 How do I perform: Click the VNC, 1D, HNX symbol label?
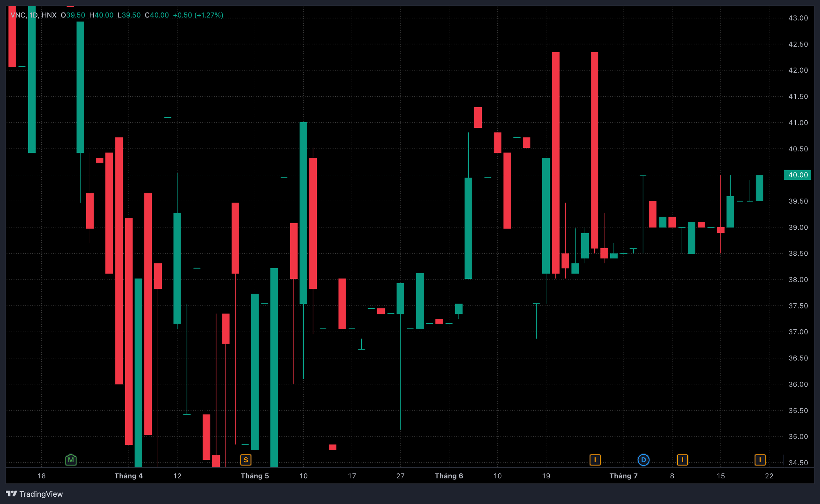tap(33, 15)
